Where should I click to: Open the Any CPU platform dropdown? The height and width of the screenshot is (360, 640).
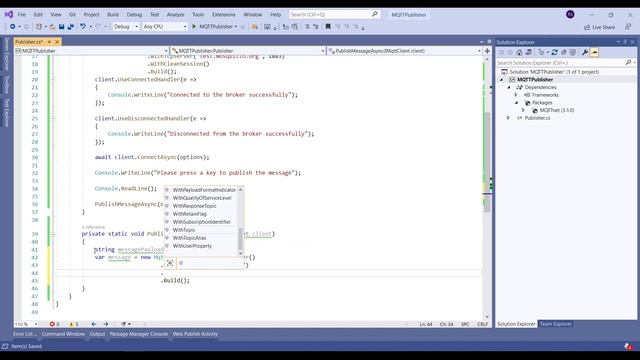click(x=164, y=27)
